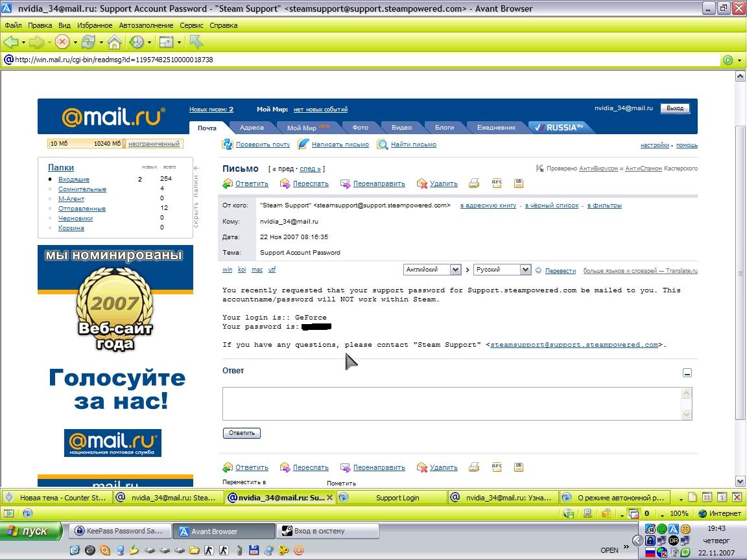This screenshot has width=747, height=560.
Task: Switch to the Support Login browser tab
Action: coord(392,498)
